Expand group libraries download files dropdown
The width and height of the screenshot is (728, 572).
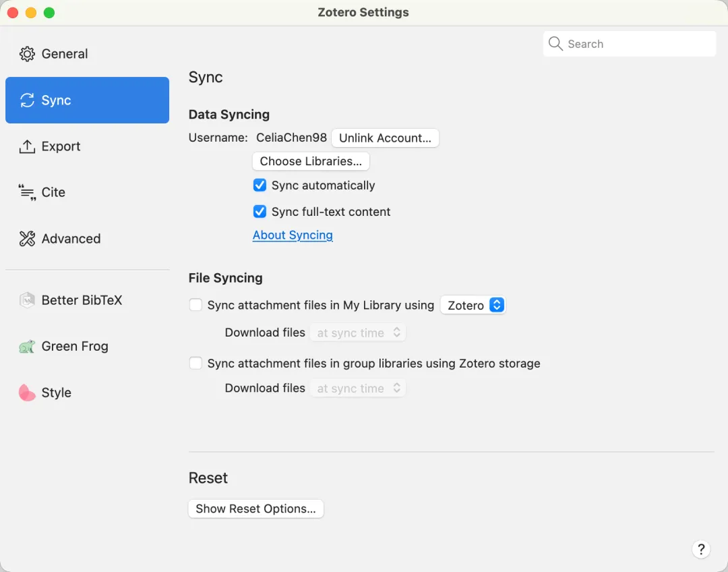[x=358, y=389]
